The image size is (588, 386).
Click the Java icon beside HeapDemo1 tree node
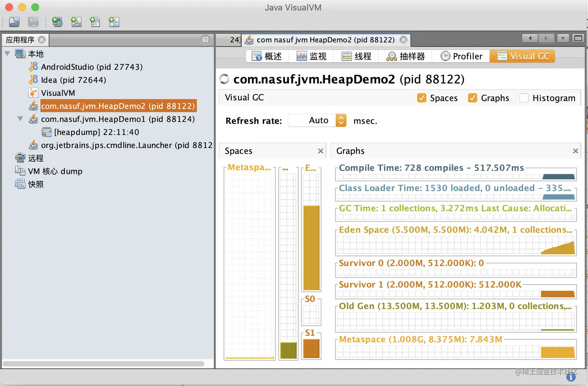click(33, 119)
